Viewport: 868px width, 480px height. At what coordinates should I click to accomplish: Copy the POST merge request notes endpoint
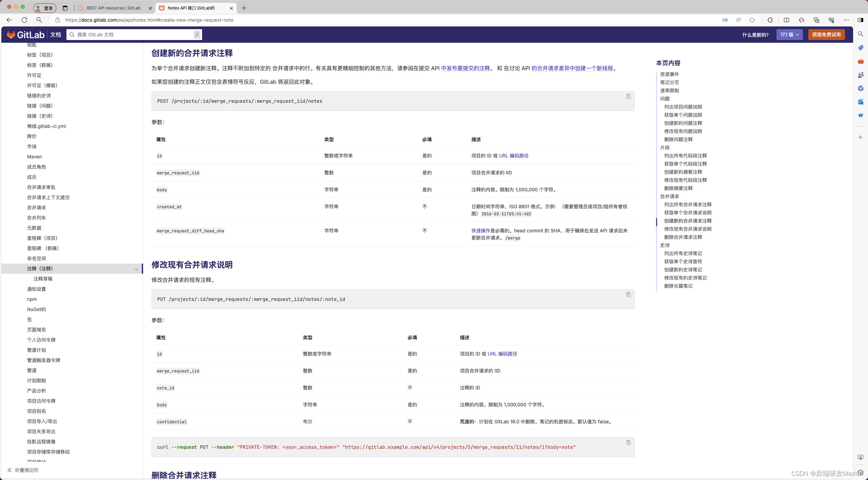tap(628, 97)
